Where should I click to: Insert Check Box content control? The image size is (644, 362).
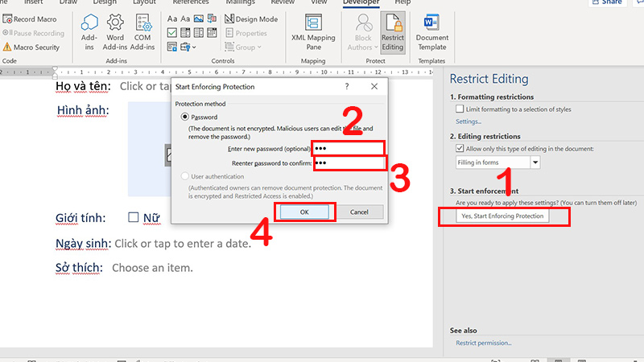coord(172,33)
